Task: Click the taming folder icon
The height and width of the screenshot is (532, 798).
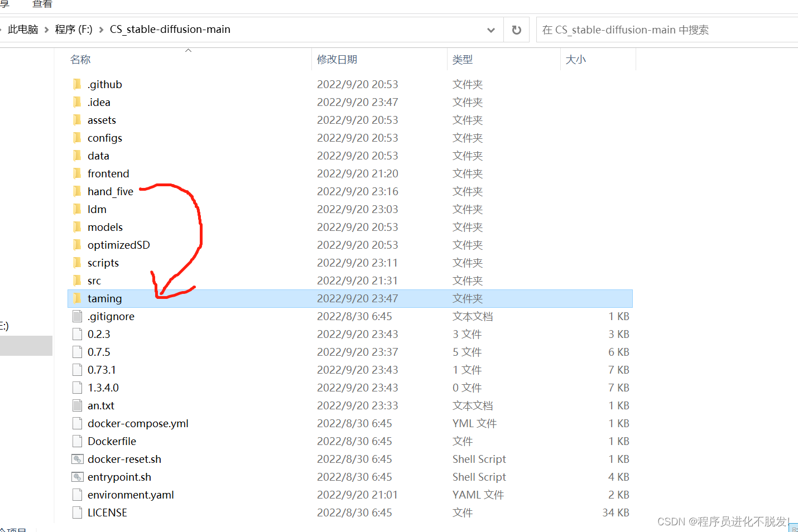Action: pos(77,298)
